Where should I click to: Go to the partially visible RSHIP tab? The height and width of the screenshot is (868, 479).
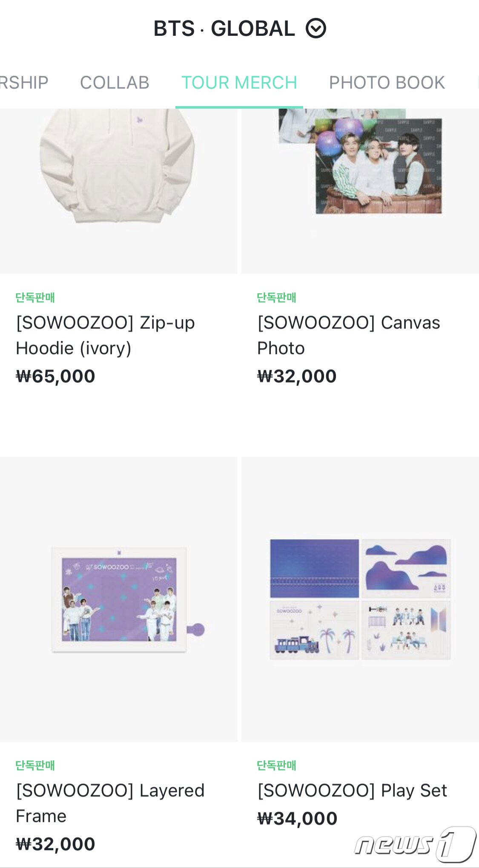pyautogui.click(x=24, y=83)
